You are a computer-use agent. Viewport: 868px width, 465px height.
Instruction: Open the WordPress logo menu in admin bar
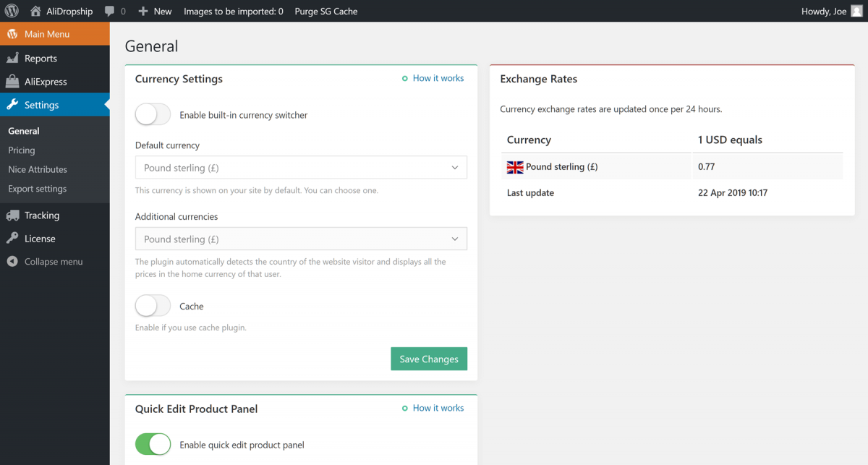[x=11, y=11]
